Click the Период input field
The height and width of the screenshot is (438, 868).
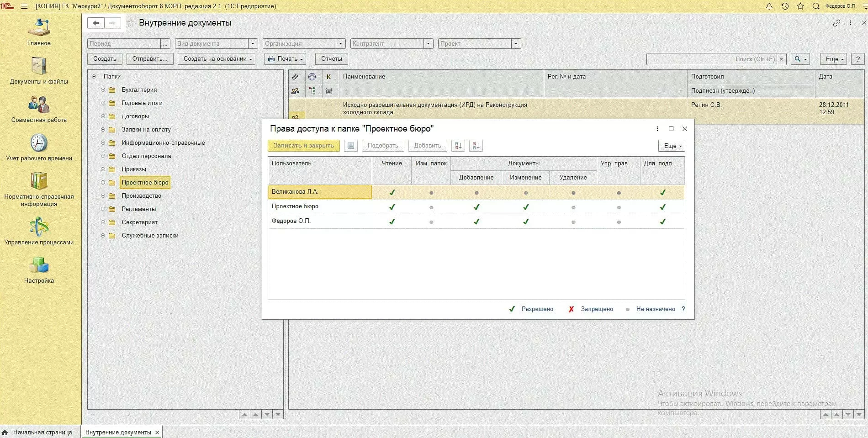coord(124,44)
